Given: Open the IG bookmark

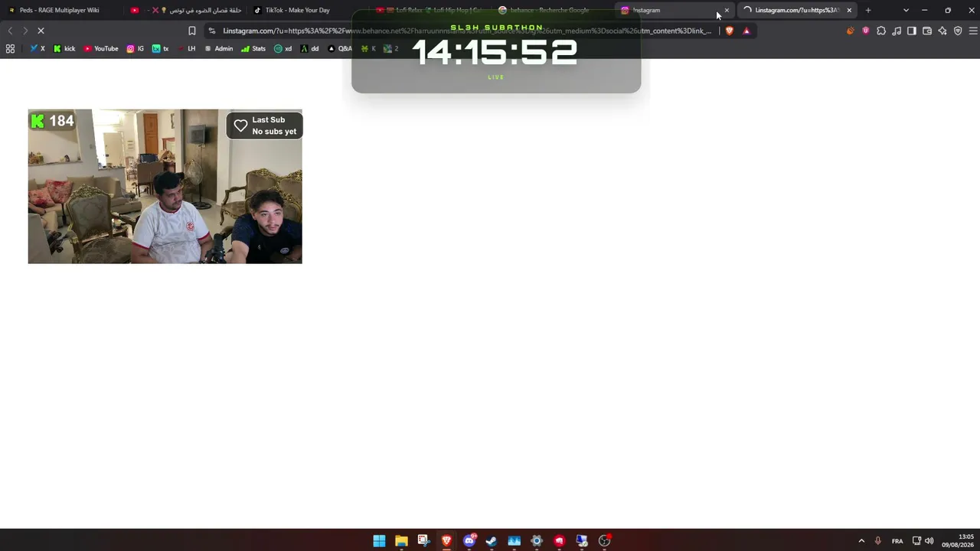Looking at the screenshot, I should click(136, 48).
